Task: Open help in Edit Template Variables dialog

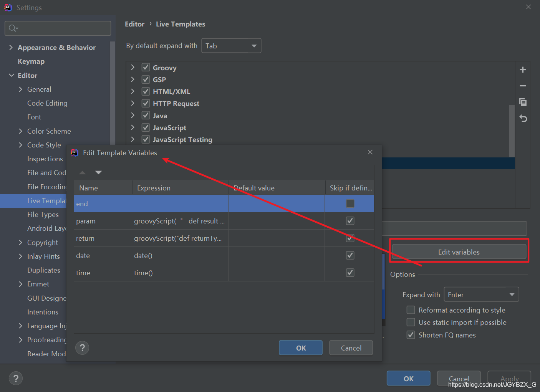Action: [82, 348]
